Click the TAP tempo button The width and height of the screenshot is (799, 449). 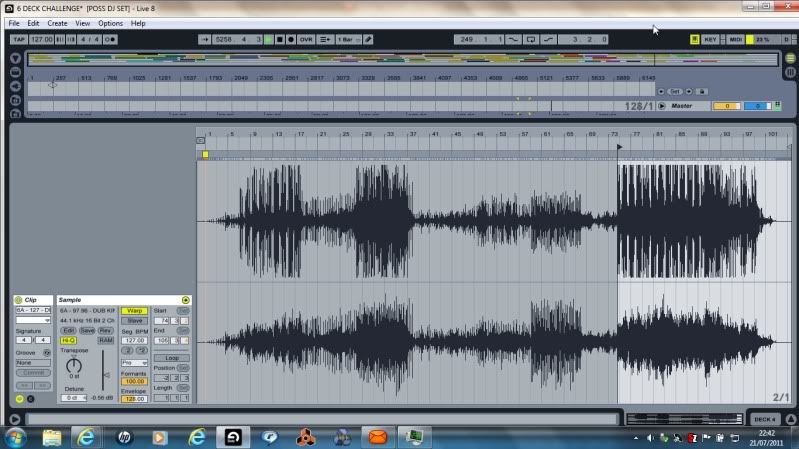tap(18, 39)
